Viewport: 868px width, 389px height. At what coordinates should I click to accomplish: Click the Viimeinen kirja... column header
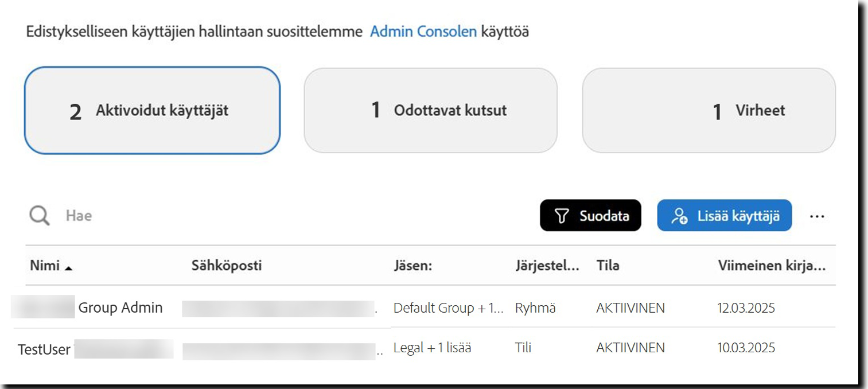(772, 266)
